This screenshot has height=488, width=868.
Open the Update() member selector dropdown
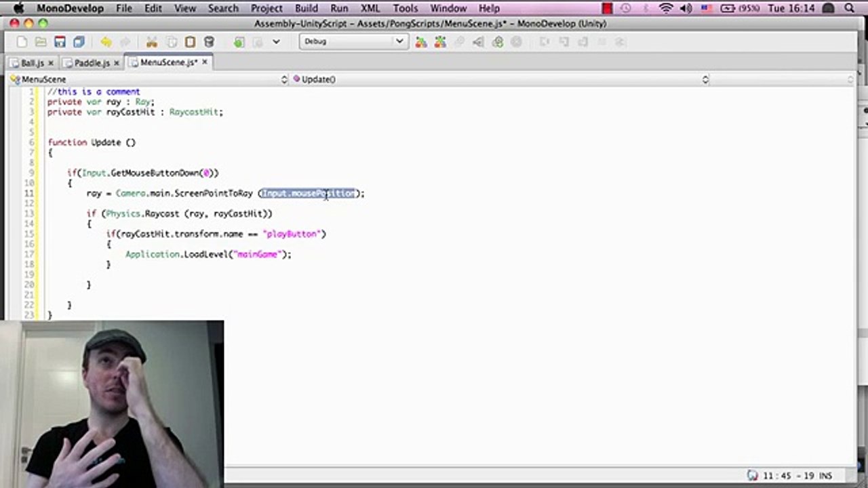[x=500, y=79]
